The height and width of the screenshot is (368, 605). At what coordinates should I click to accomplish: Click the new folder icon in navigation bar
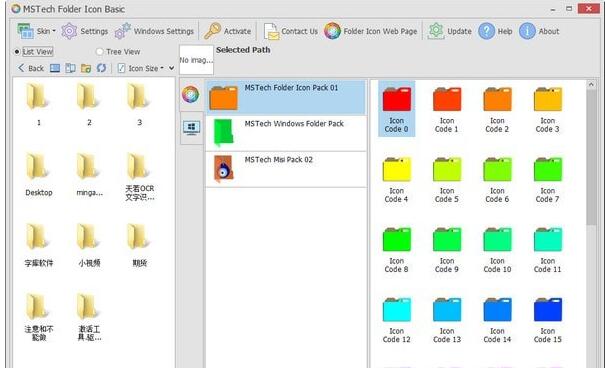pos(86,68)
